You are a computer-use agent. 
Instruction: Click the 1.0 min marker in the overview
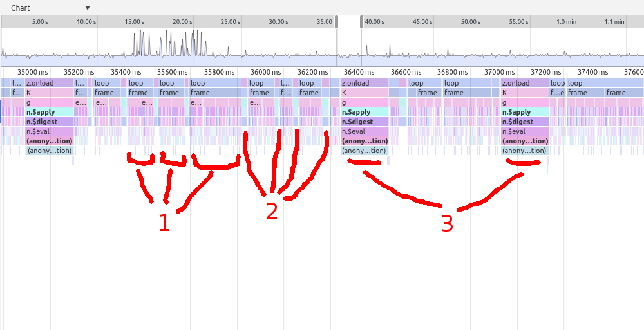pyautogui.click(x=566, y=21)
